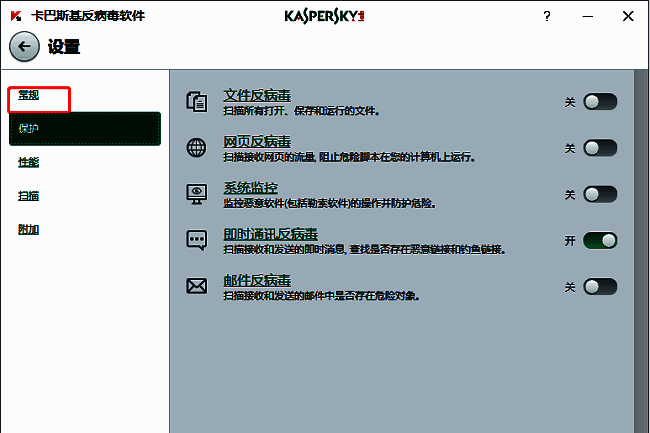Click the 关 label beside 文件反病毒
The image size is (650, 433).
pyautogui.click(x=570, y=102)
